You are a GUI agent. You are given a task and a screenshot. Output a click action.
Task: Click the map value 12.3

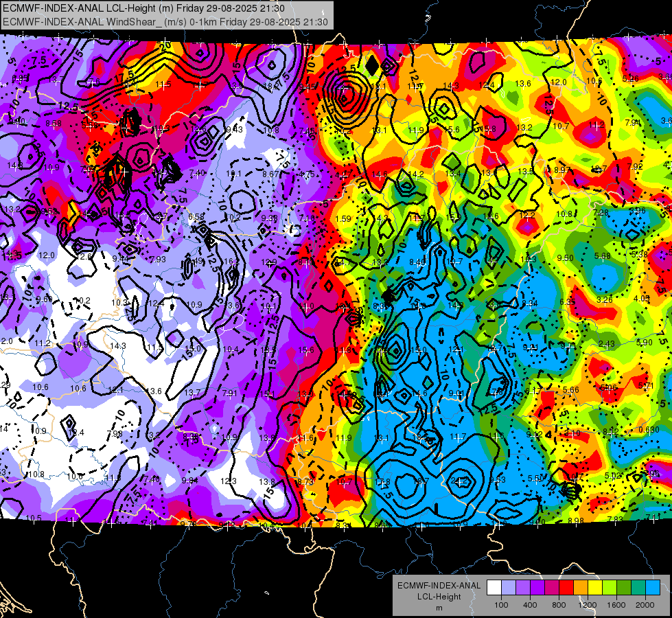click(x=229, y=481)
